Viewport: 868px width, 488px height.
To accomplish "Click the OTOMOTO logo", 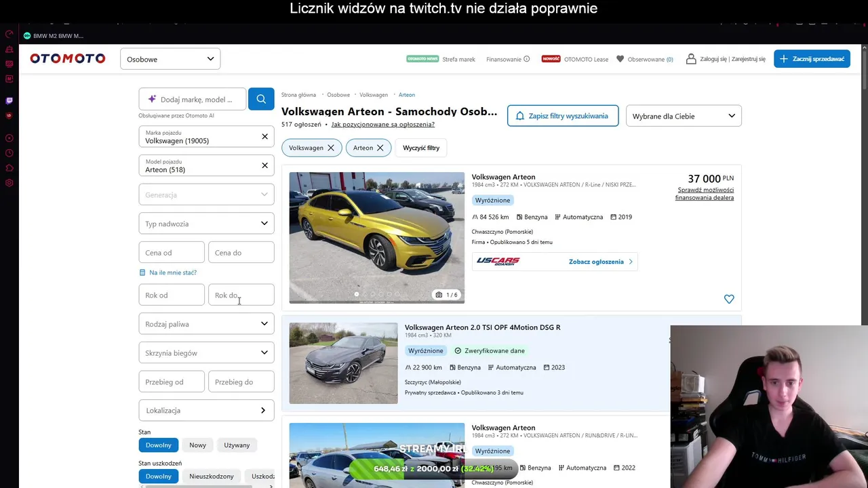I will [68, 59].
